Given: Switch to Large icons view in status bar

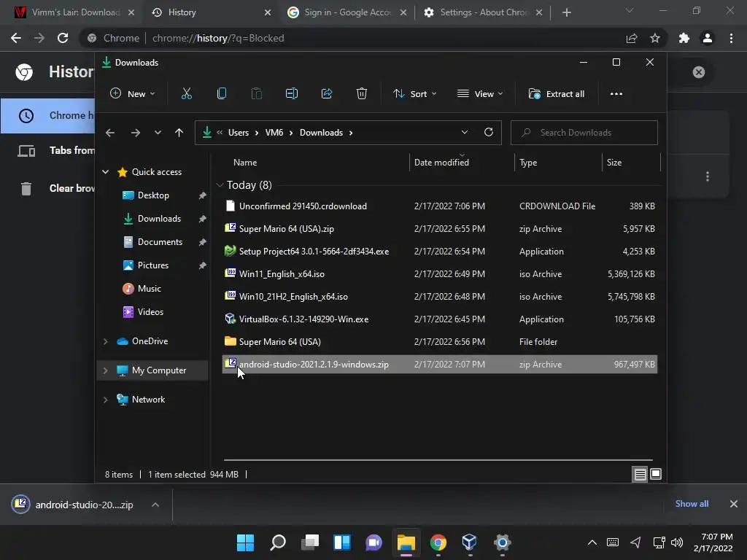Looking at the screenshot, I should 656,474.
